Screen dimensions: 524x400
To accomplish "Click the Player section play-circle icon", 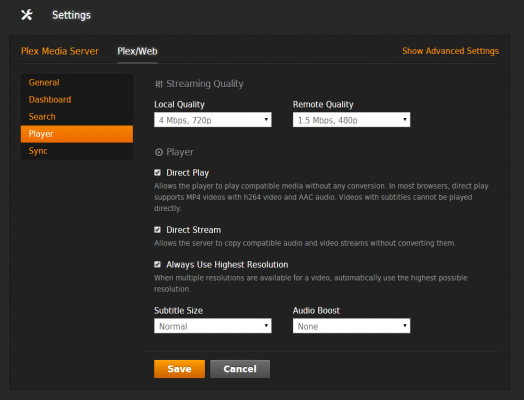I will pyautogui.click(x=159, y=152).
